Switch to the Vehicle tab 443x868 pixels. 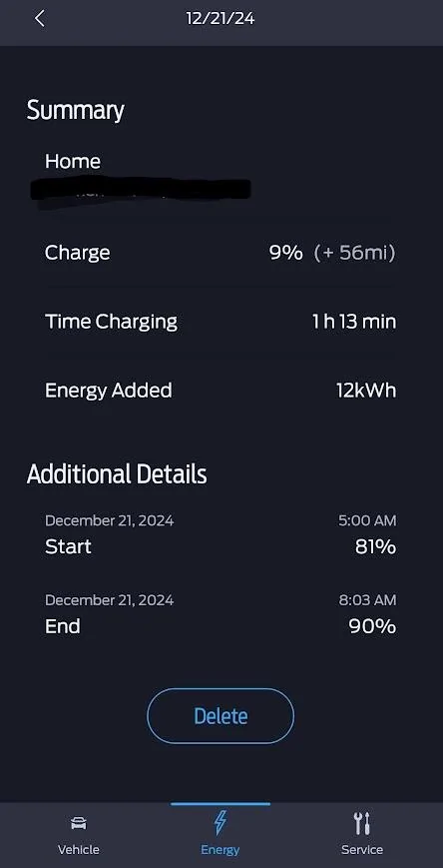[x=79, y=835]
